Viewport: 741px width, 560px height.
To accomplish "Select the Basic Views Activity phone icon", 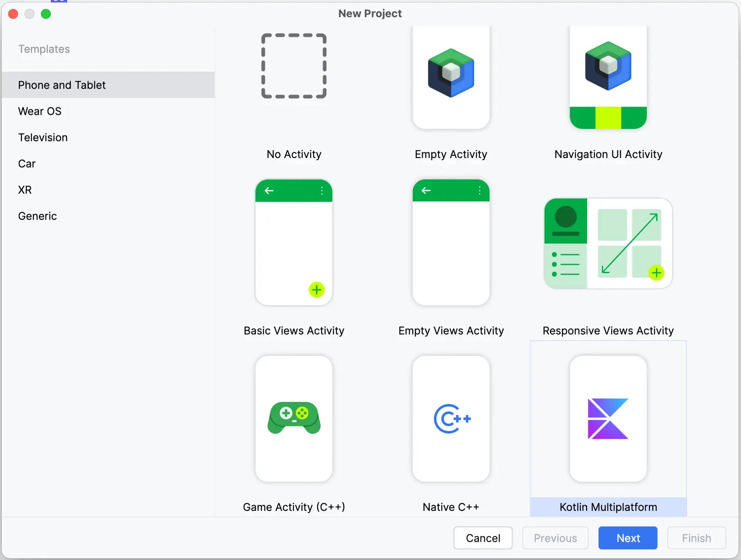I will point(294,242).
